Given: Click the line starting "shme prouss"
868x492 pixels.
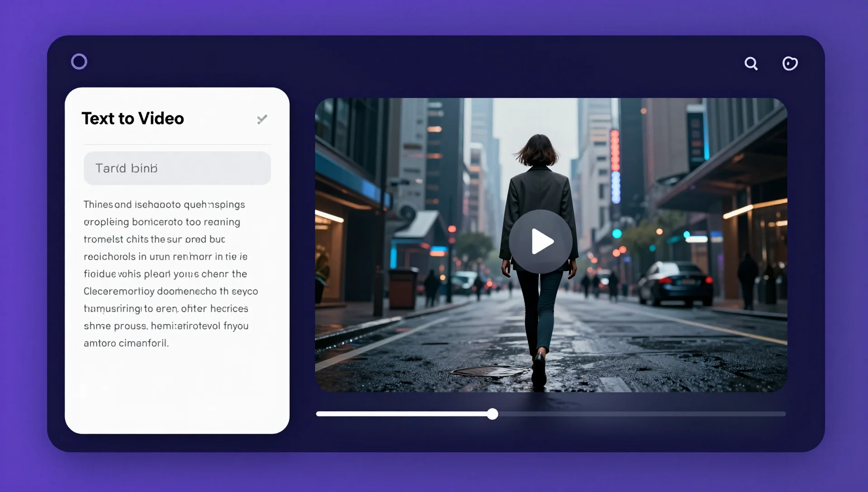Looking at the screenshot, I should (166, 326).
